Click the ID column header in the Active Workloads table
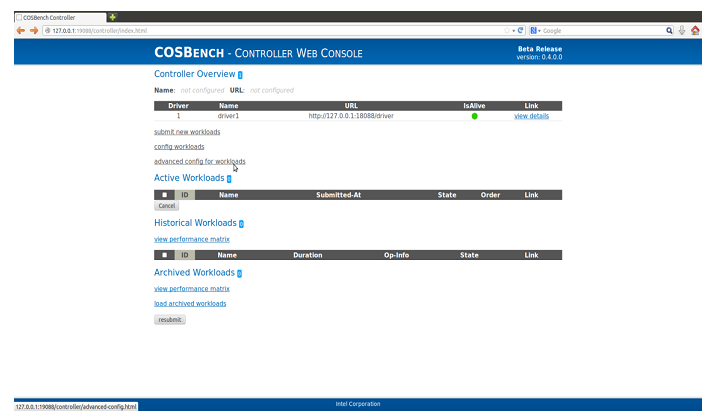This screenshot has height=420, width=716. coord(185,195)
